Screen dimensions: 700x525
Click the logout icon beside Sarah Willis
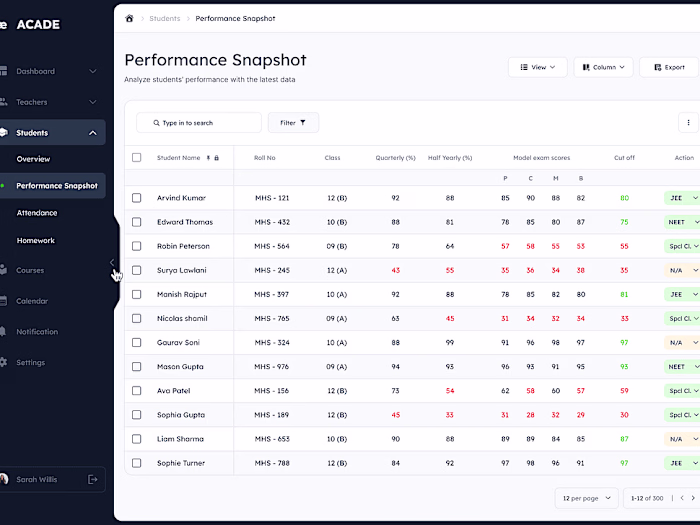pos(92,479)
